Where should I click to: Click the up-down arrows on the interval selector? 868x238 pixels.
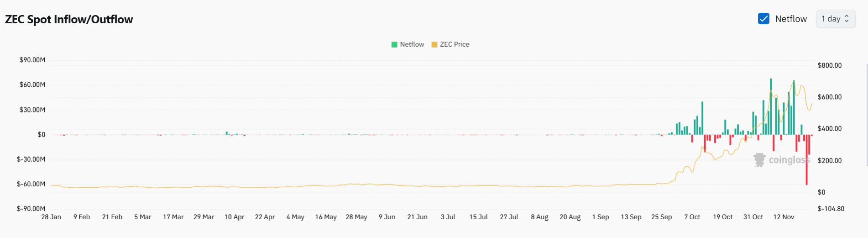[847, 19]
